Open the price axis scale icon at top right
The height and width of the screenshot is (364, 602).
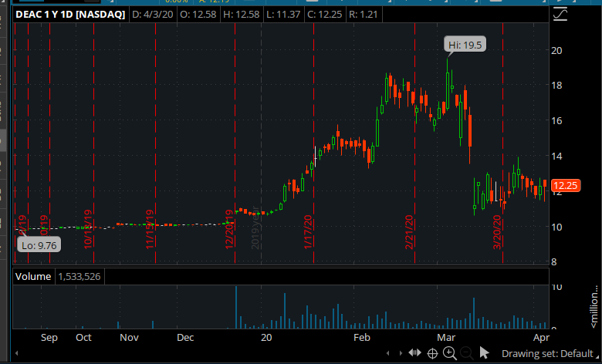coord(560,14)
